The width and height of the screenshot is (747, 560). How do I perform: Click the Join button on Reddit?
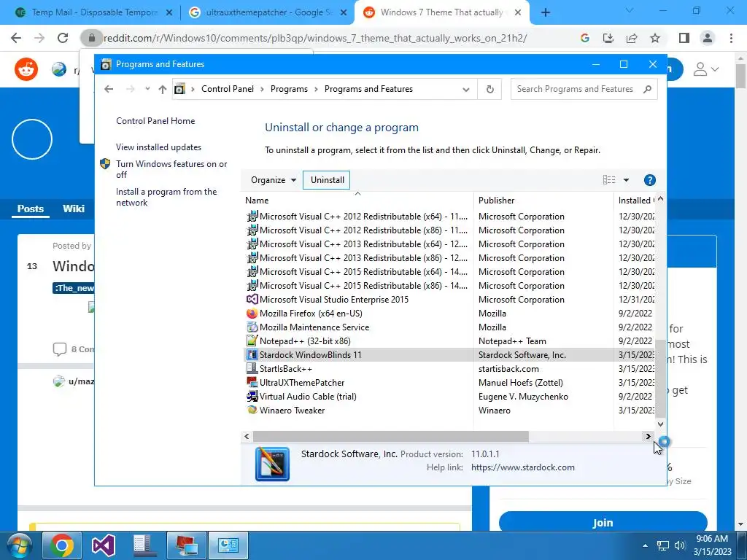(603, 522)
